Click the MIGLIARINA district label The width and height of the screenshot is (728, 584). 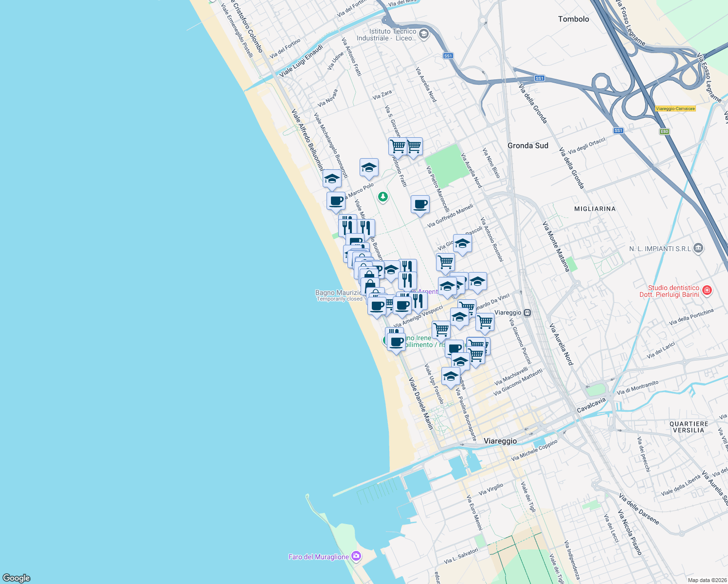(595, 209)
